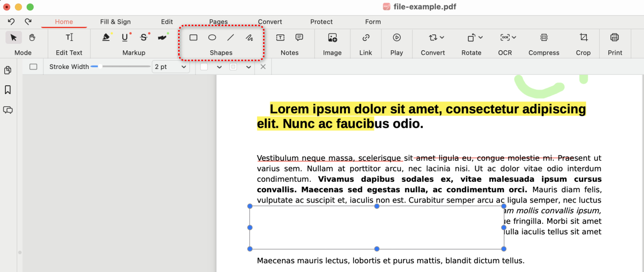Open the Crop tool
This screenshot has height=272, width=644.
tap(583, 37)
